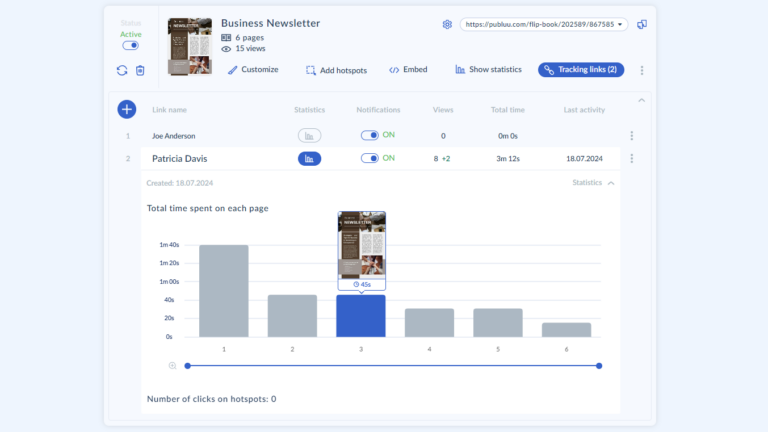Toggle Patricia Davis statistics chart icon
The image size is (768, 432).
click(309, 159)
